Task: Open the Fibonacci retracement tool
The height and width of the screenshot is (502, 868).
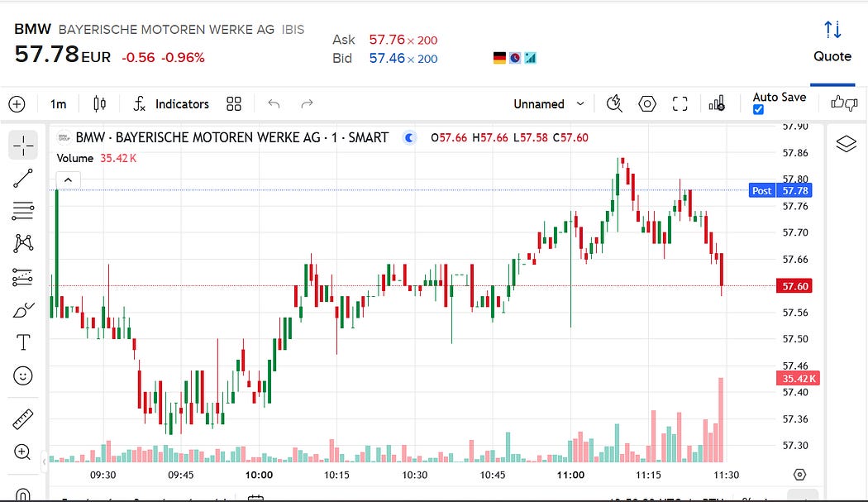Action: click(22, 211)
